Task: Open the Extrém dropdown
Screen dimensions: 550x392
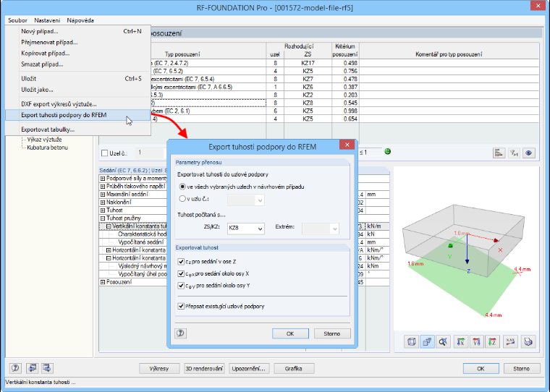Action: [x=321, y=229]
